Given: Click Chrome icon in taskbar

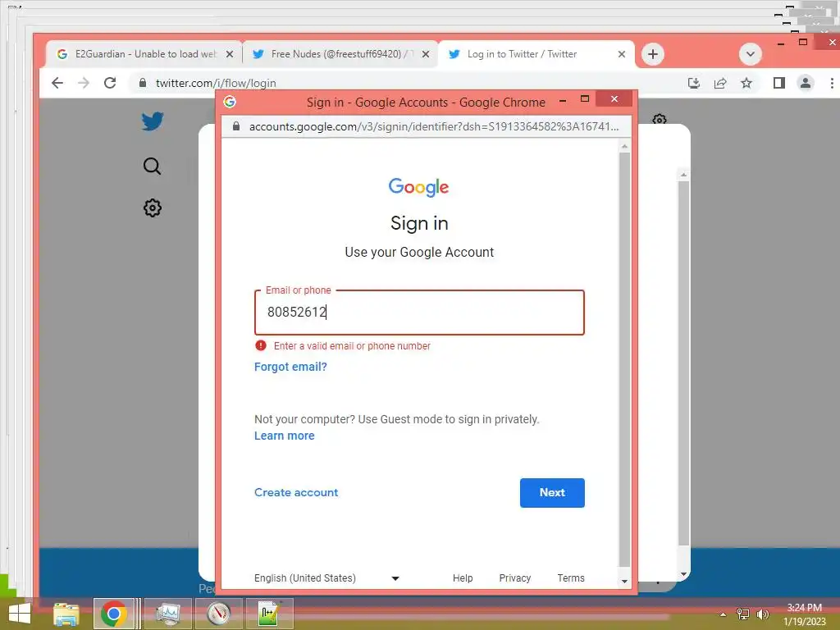Looking at the screenshot, I should (113, 614).
